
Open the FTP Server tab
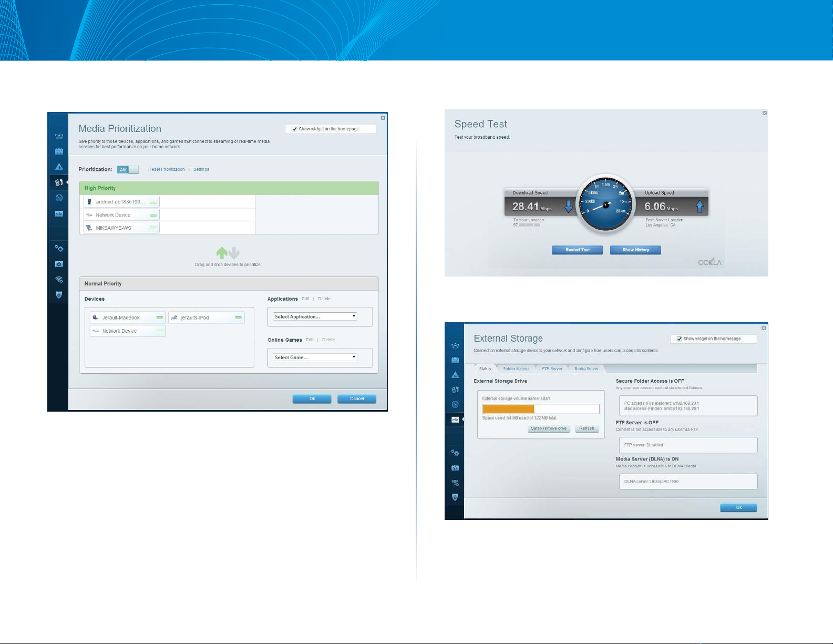(552, 369)
